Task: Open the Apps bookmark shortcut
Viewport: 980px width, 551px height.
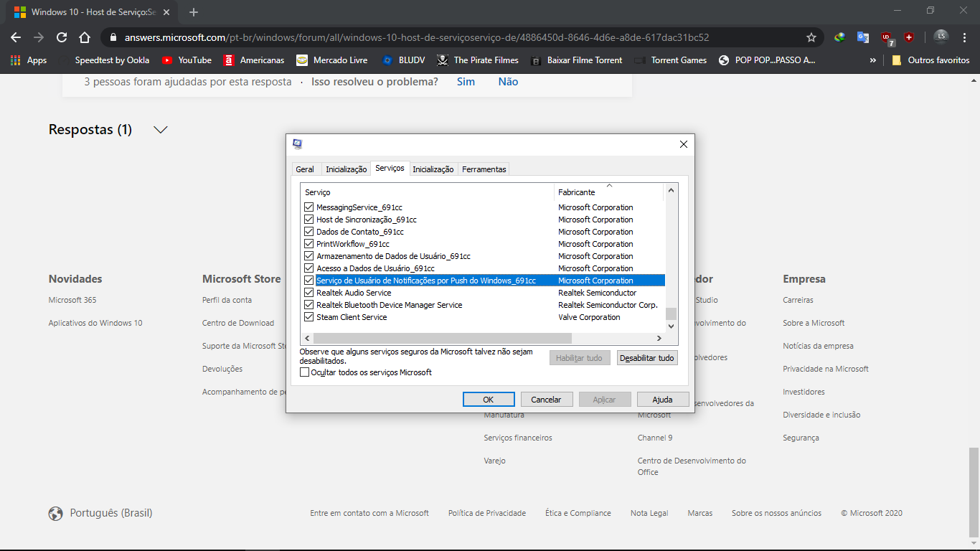Action: 29,60
